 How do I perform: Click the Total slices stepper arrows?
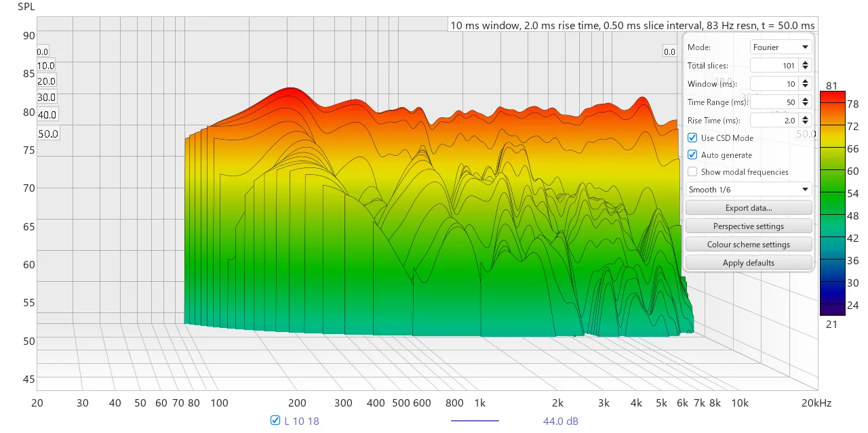pyautogui.click(x=805, y=66)
